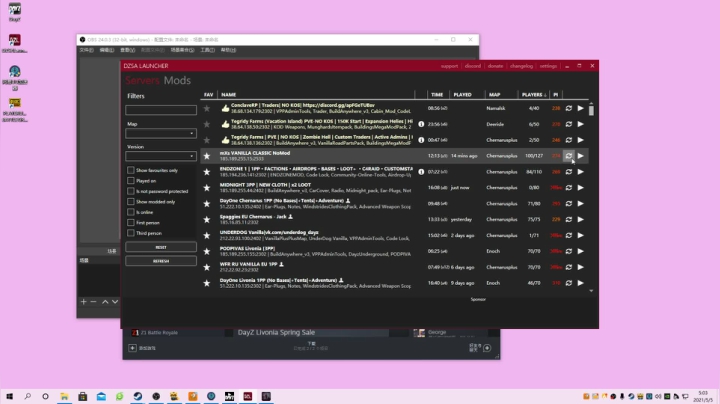Join the UNDERDOG Vanilla server
Screen dimensions: 720x404
(x=581, y=236)
